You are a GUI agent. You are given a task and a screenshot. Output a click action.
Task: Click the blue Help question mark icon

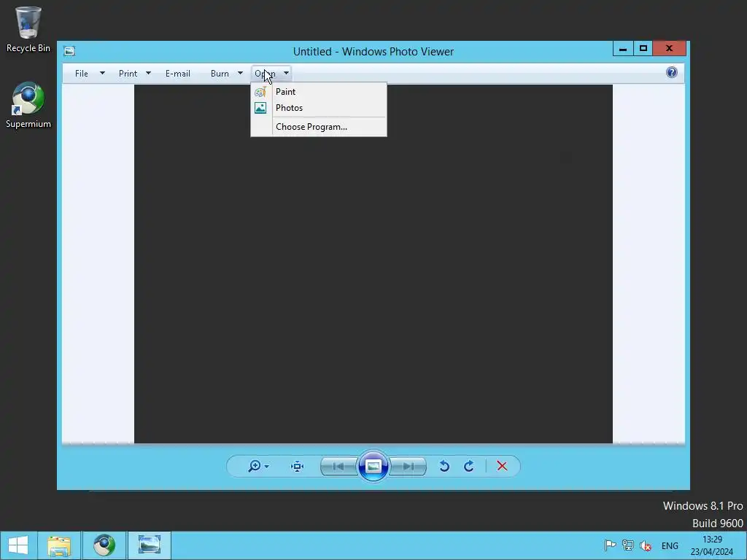pyautogui.click(x=672, y=72)
